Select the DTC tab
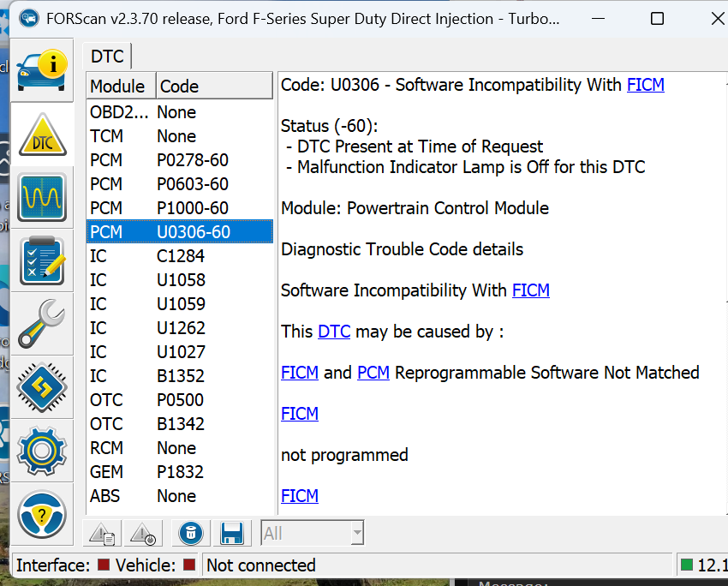This screenshot has height=586, width=728. 108,57
